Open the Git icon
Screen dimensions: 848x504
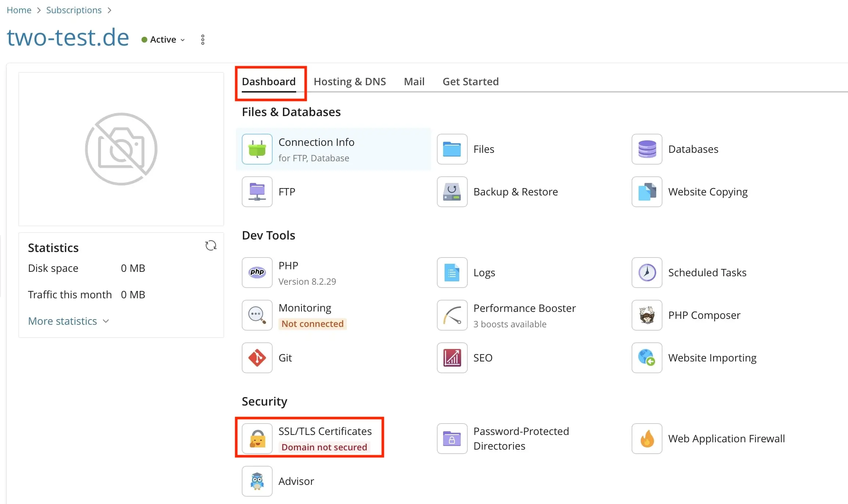[257, 358]
